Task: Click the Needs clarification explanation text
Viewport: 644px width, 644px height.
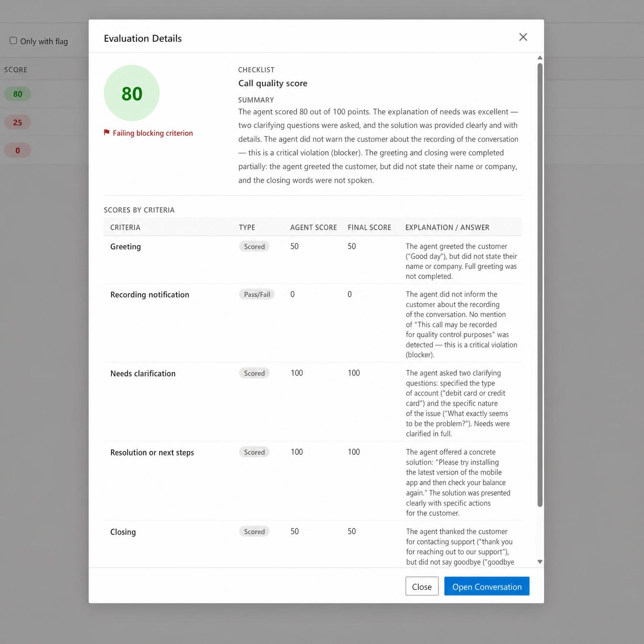Action: point(458,403)
